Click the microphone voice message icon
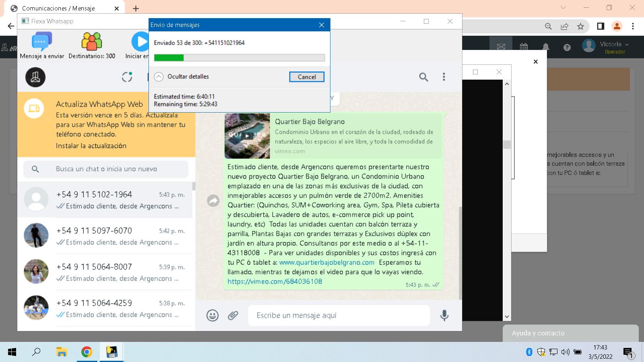This screenshot has height=362, width=644. coord(444,315)
